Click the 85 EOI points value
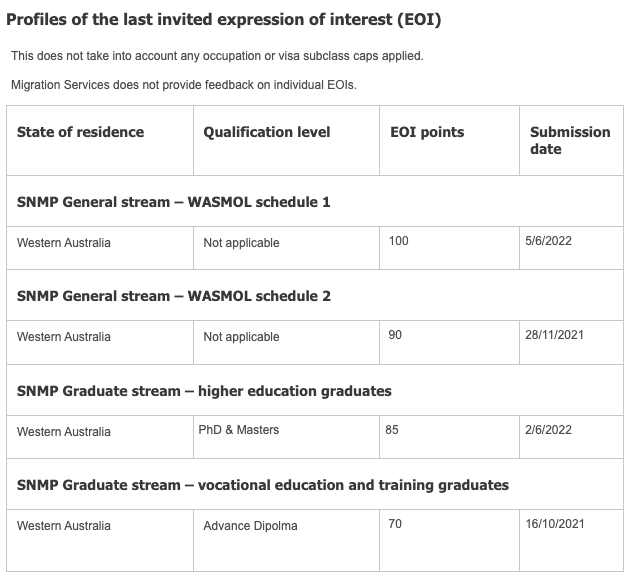The width and height of the screenshot is (637, 583). coord(392,430)
